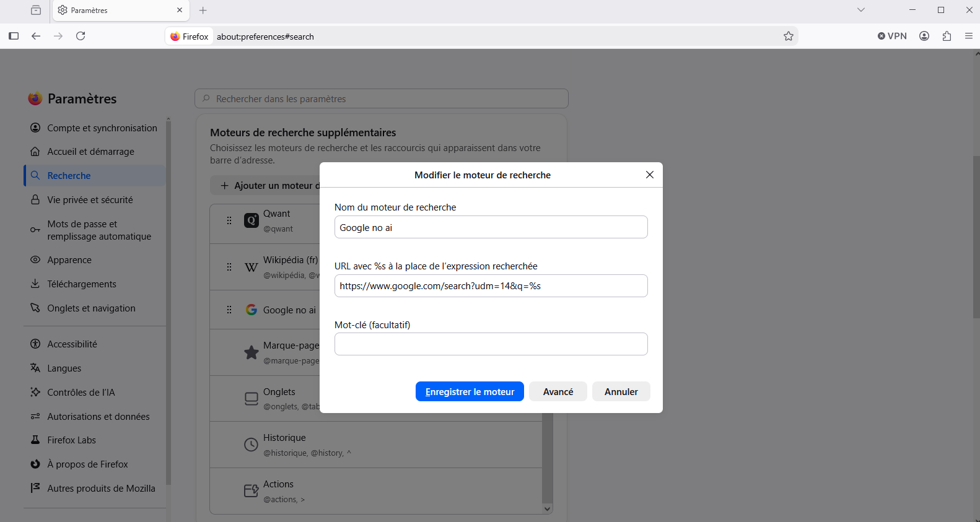Open Firefox Labs section
Image resolution: width=980 pixels, height=522 pixels.
pyautogui.click(x=95, y=440)
